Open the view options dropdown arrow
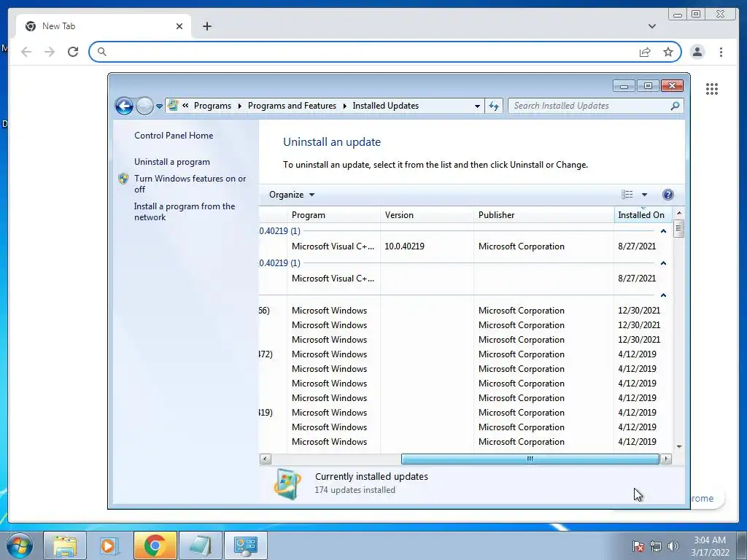Screen dimensions: 747x560 [644, 194]
